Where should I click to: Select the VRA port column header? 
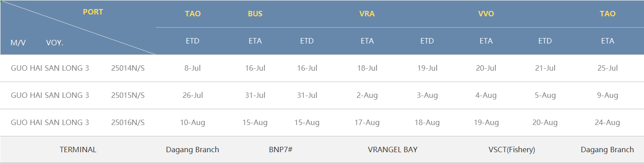[x=367, y=14]
